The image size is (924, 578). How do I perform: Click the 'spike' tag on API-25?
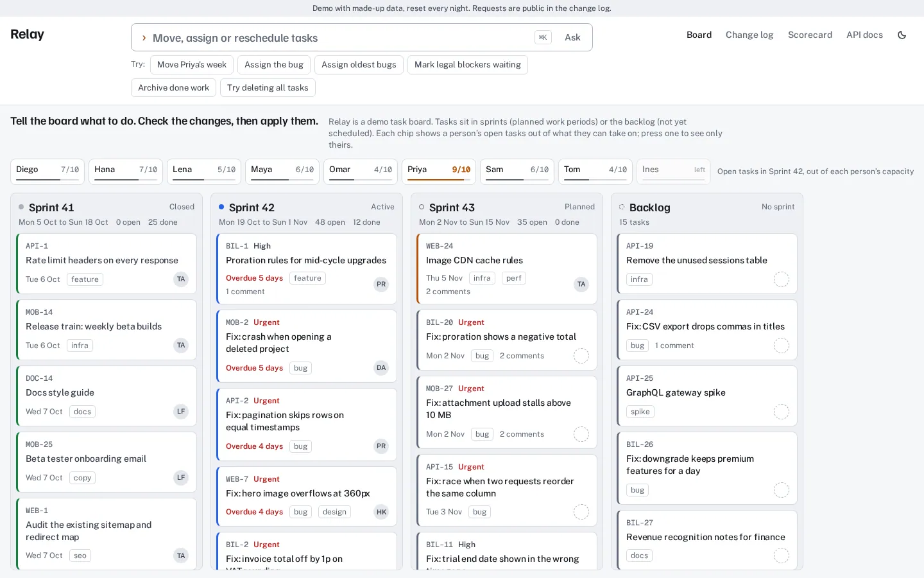[640, 412]
